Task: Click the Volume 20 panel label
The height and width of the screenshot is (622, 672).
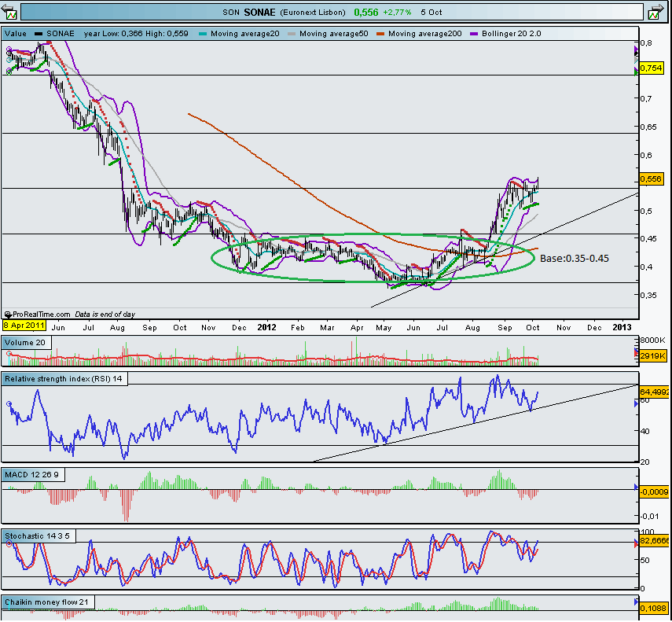Action: [x=26, y=342]
